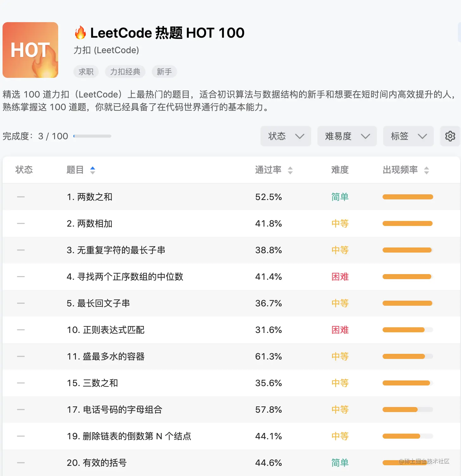Select the 力扣经典 tag
This screenshot has width=461, height=476.
coord(125,72)
